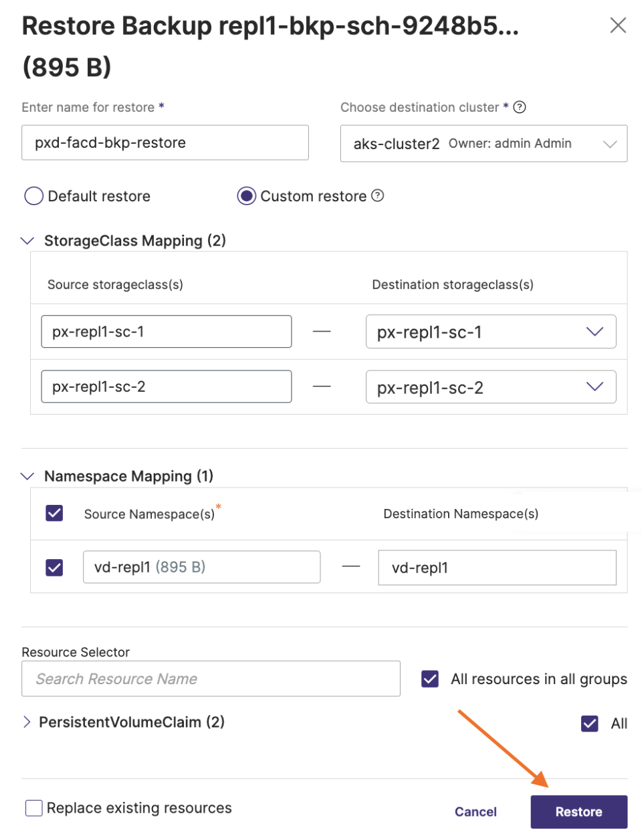Select the Default restore radio button
The height and width of the screenshot is (840, 642).
point(33,196)
